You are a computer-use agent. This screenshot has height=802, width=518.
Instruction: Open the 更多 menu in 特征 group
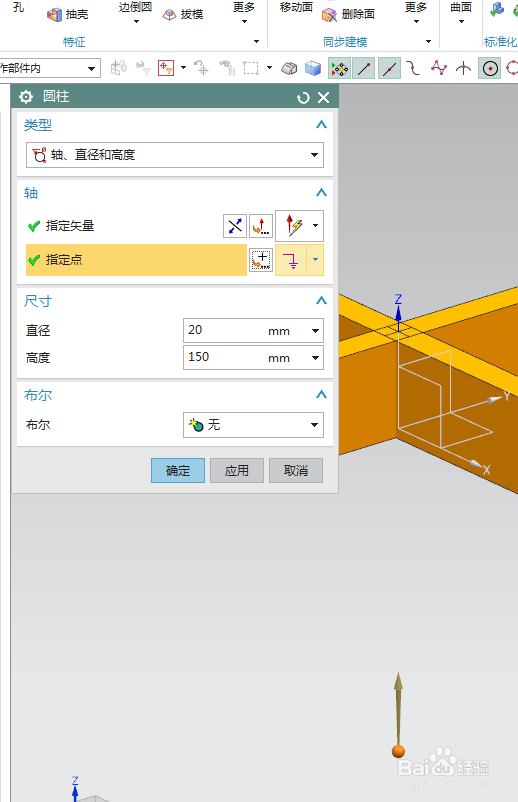(x=244, y=13)
